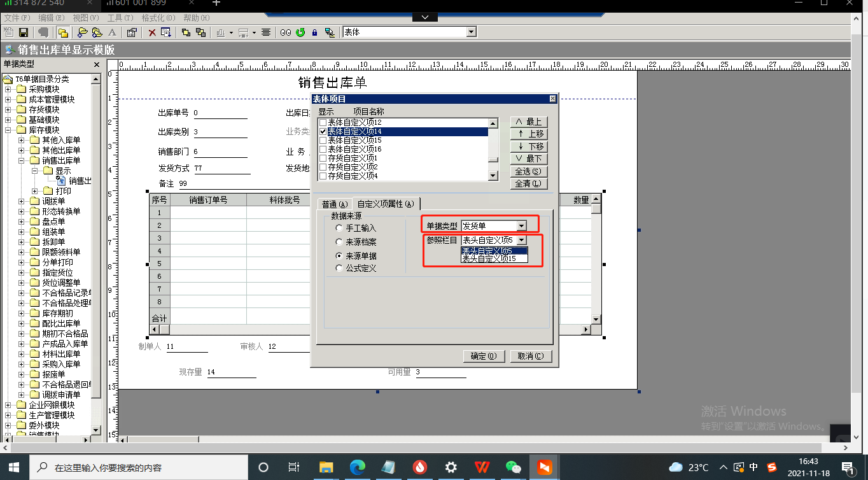This screenshot has height=480, width=868.
Task: Click the Windows Start button
Action: (14, 467)
